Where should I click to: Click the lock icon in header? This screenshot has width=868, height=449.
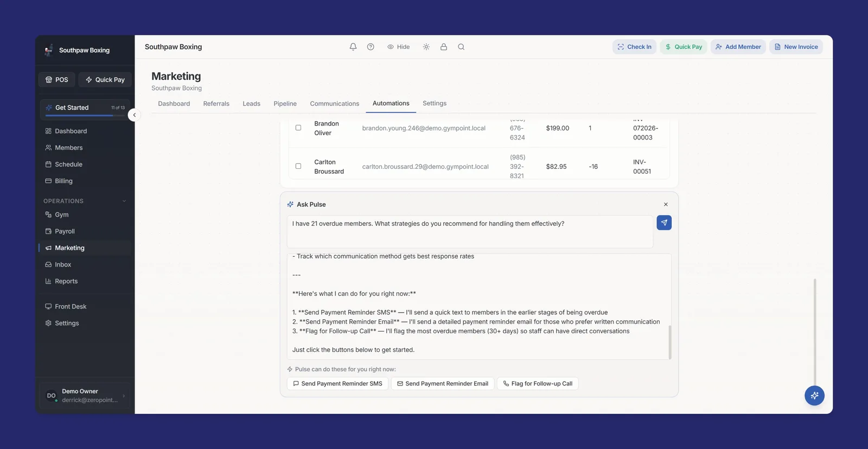tap(444, 47)
